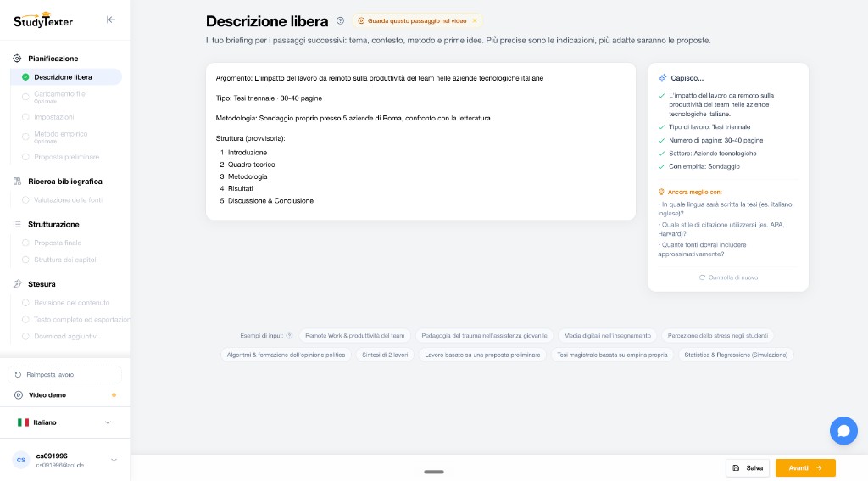This screenshot has height=481, width=868.
Task: Click the Pianificazione target icon
Action: (x=17, y=59)
